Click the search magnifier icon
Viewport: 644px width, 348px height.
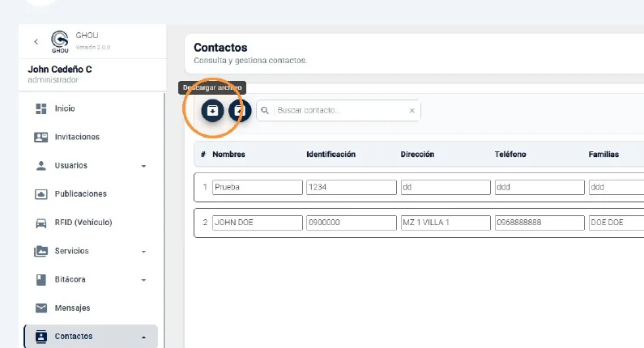265,110
